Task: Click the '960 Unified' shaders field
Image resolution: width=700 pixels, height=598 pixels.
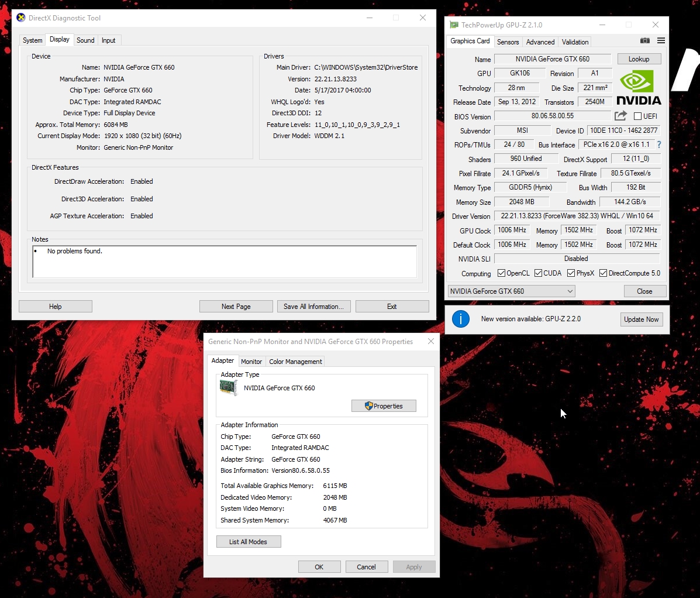Action: (x=526, y=159)
